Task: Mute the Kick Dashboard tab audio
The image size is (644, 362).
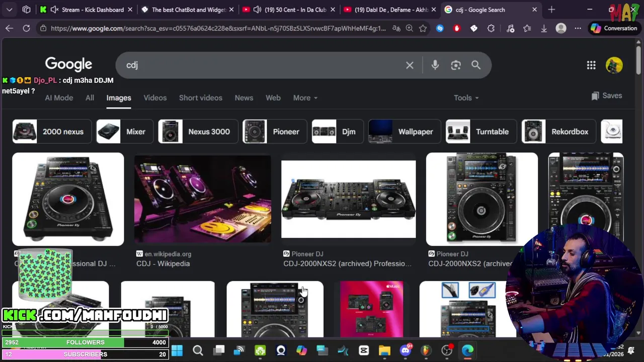Action: pos(54,10)
